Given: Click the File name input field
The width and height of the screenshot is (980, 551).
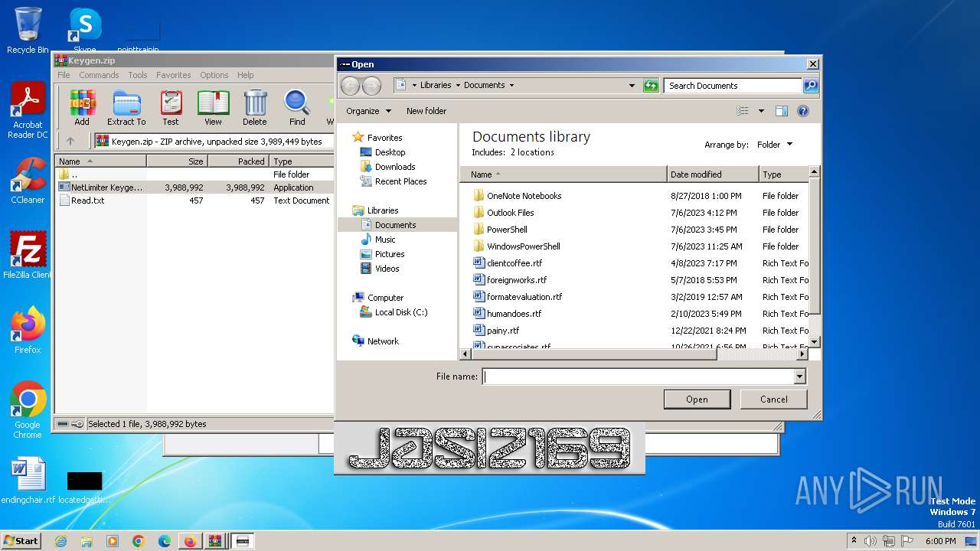Looking at the screenshot, I should [639, 377].
